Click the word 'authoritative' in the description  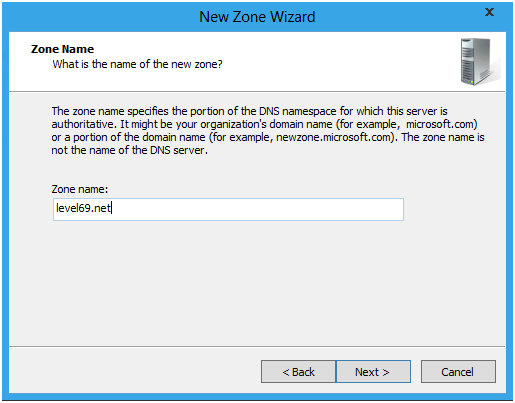[x=82, y=124]
